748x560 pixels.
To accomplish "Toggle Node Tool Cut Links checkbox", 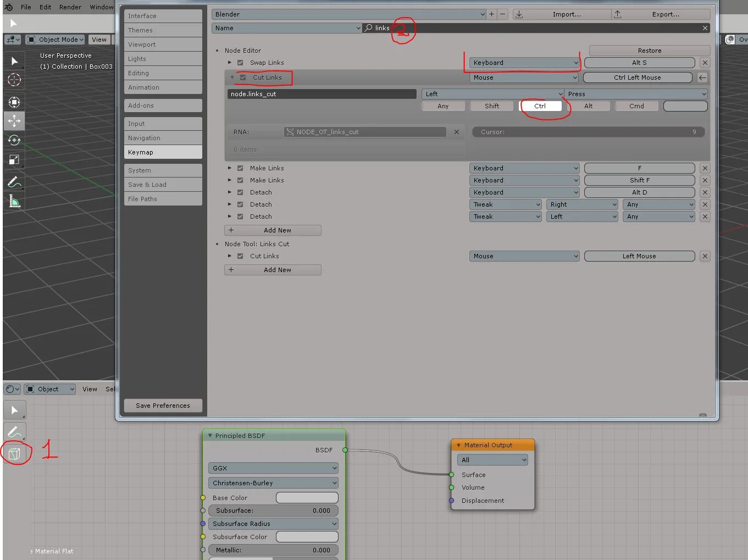I will coord(240,256).
